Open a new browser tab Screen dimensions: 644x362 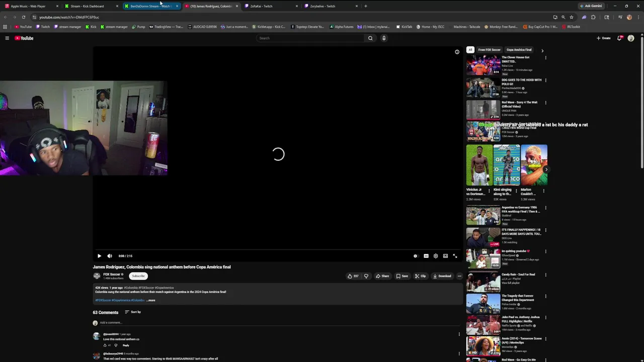(366, 6)
